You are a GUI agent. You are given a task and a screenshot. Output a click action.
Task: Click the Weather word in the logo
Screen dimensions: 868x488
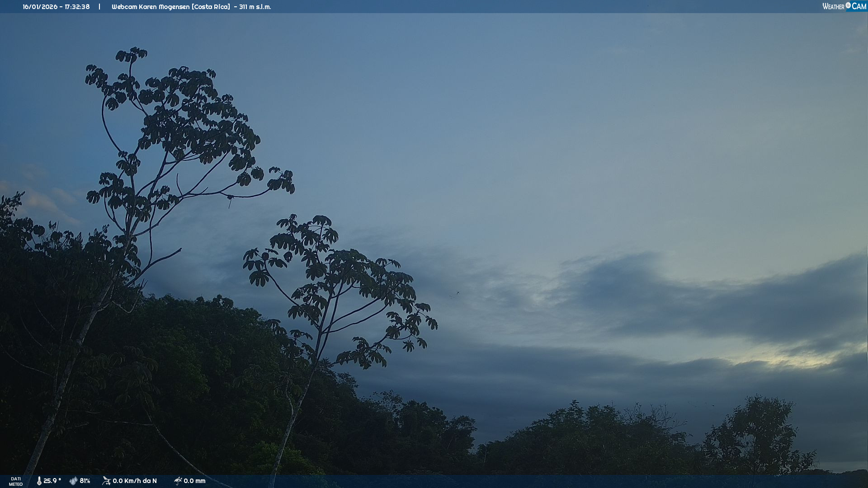(x=833, y=6)
